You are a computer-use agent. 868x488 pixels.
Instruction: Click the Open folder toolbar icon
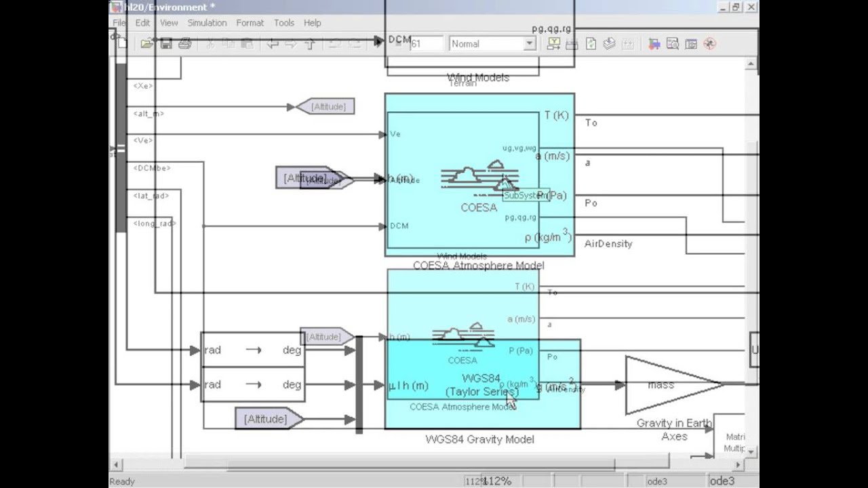click(x=146, y=43)
